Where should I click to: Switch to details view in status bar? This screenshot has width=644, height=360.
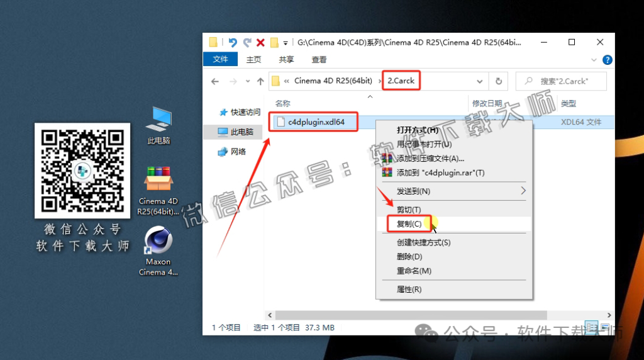(x=591, y=327)
